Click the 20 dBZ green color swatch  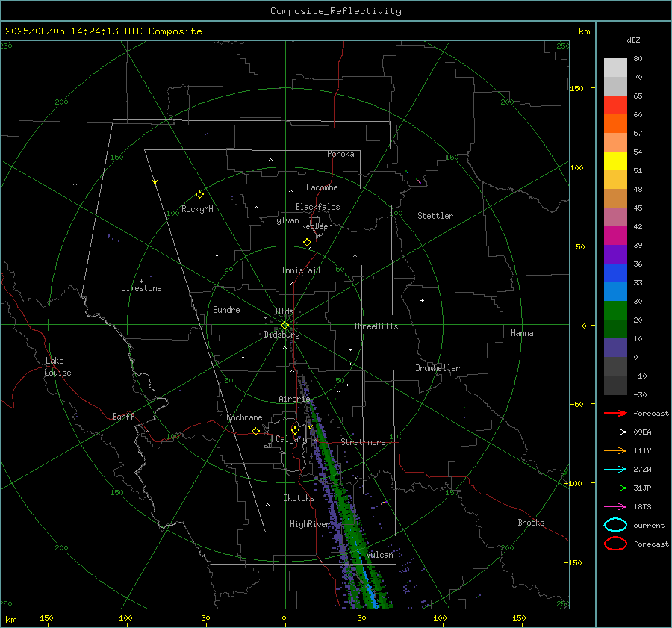pyautogui.click(x=615, y=310)
